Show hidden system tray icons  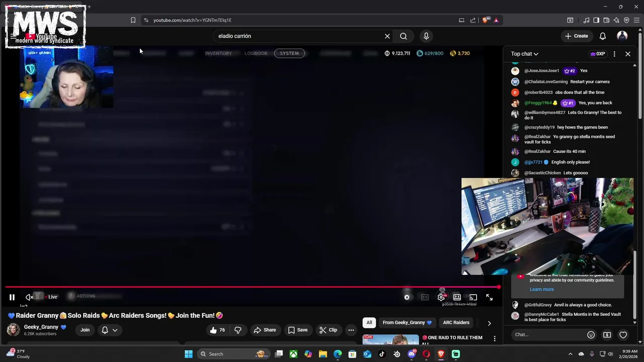pyautogui.click(x=570, y=354)
